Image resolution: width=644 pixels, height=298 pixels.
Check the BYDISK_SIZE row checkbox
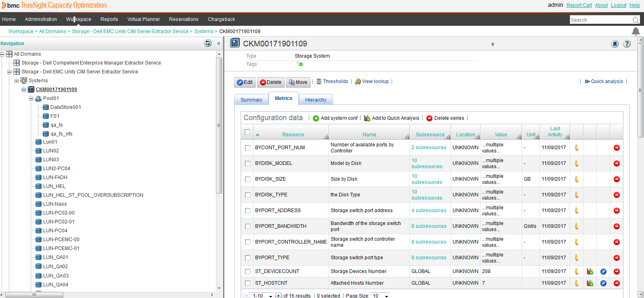coord(248,179)
